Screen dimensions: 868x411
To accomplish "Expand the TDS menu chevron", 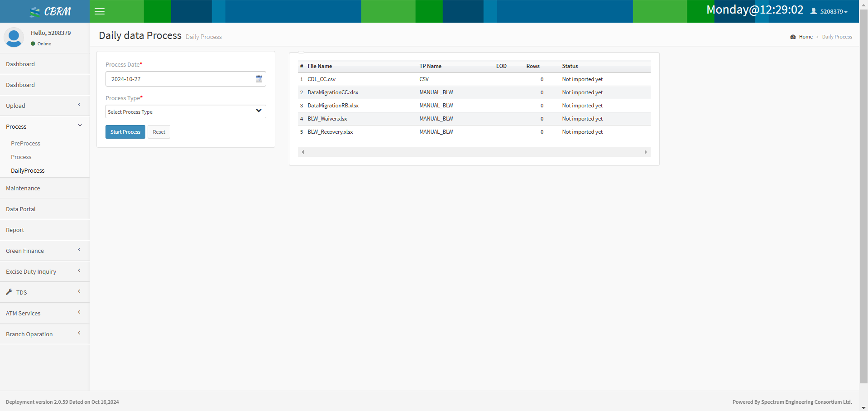I will tap(79, 291).
